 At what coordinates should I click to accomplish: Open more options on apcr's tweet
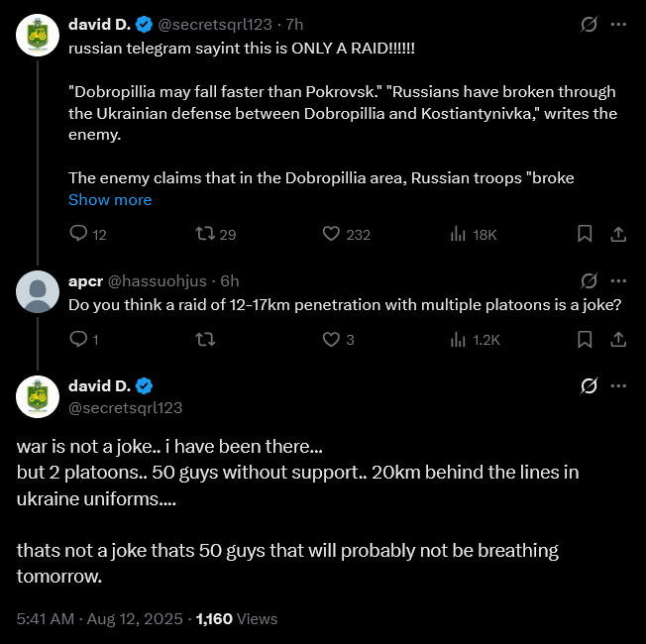(618, 280)
